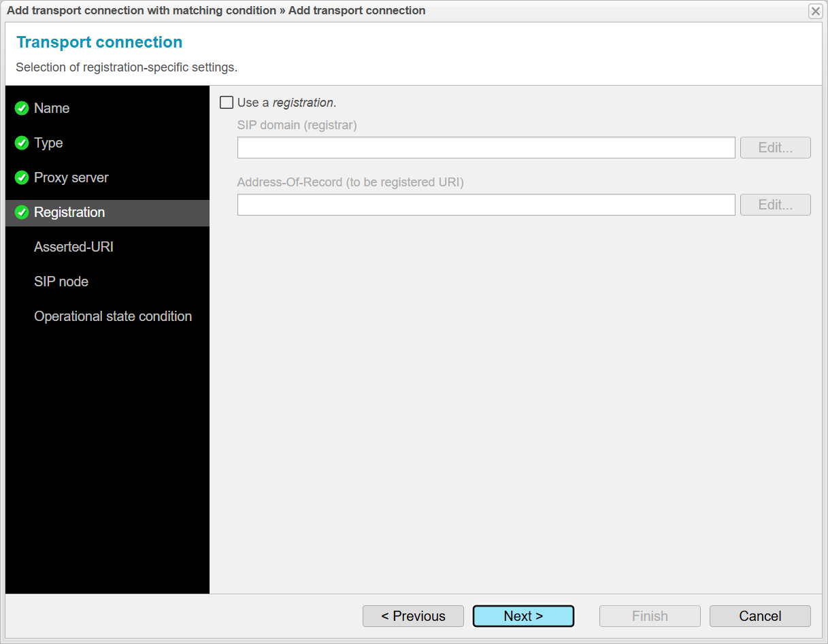Viewport: 828px width, 644px height.
Task: Go to Operational state condition step
Action: click(x=113, y=316)
